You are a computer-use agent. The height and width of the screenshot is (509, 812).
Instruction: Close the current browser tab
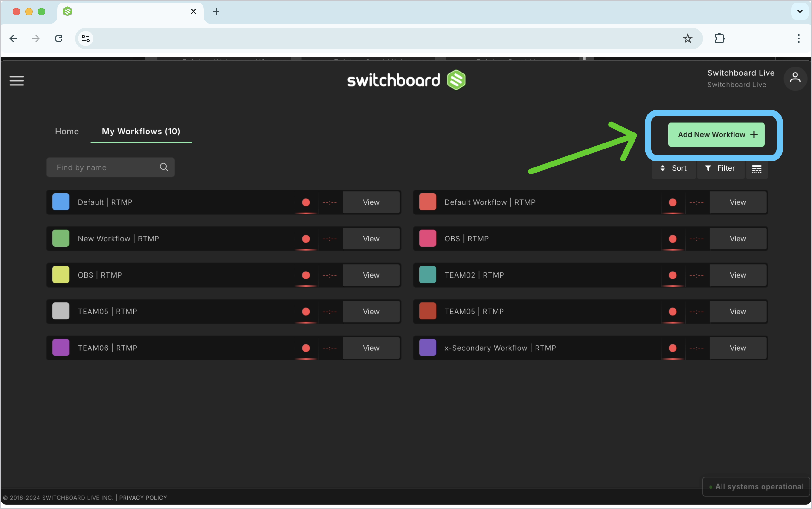[194, 11]
